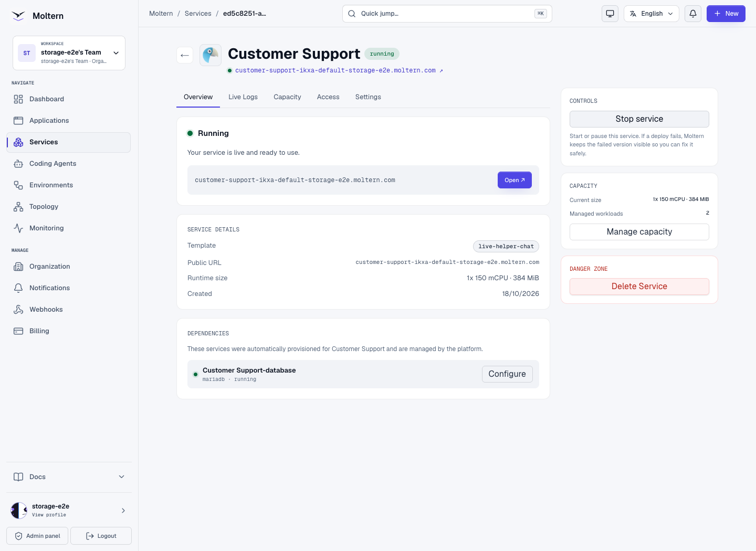
Task: Click the created date 18/10/2026
Action: pyautogui.click(x=520, y=294)
